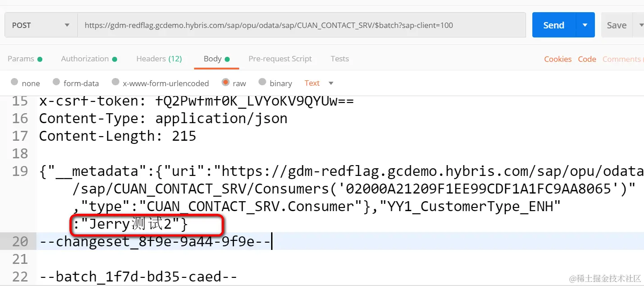Switch to the Params tab

click(25, 59)
